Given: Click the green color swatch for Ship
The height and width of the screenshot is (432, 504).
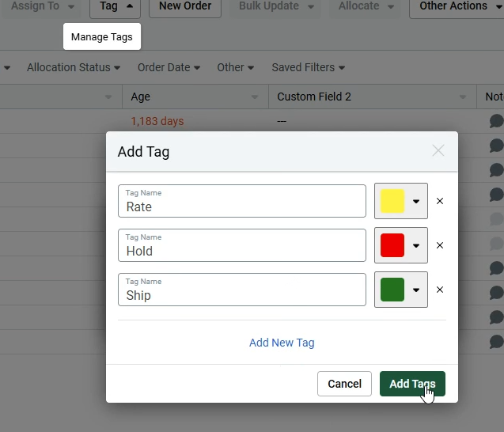Looking at the screenshot, I should point(392,290).
